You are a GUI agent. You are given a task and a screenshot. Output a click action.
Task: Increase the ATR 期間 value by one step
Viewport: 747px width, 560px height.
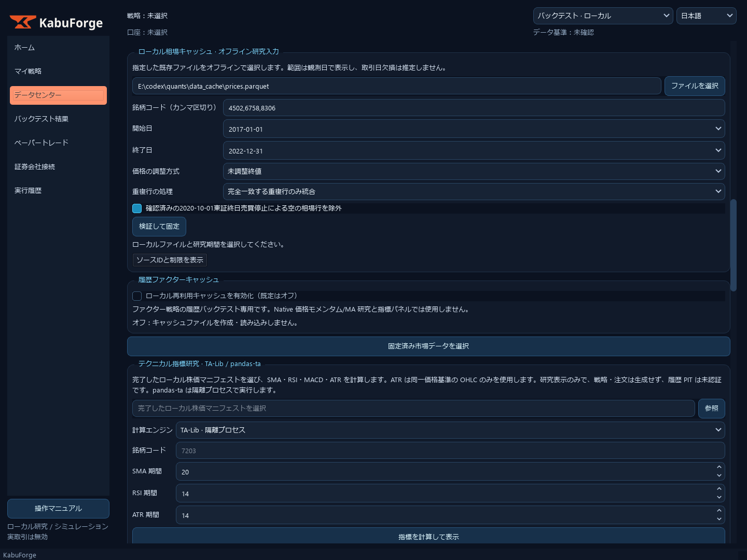point(719,511)
